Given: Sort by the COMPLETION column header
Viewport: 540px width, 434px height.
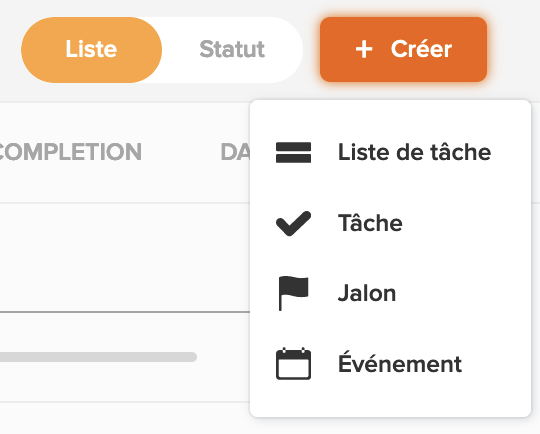Looking at the screenshot, I should pyautogui.click(x=69, y=152).
